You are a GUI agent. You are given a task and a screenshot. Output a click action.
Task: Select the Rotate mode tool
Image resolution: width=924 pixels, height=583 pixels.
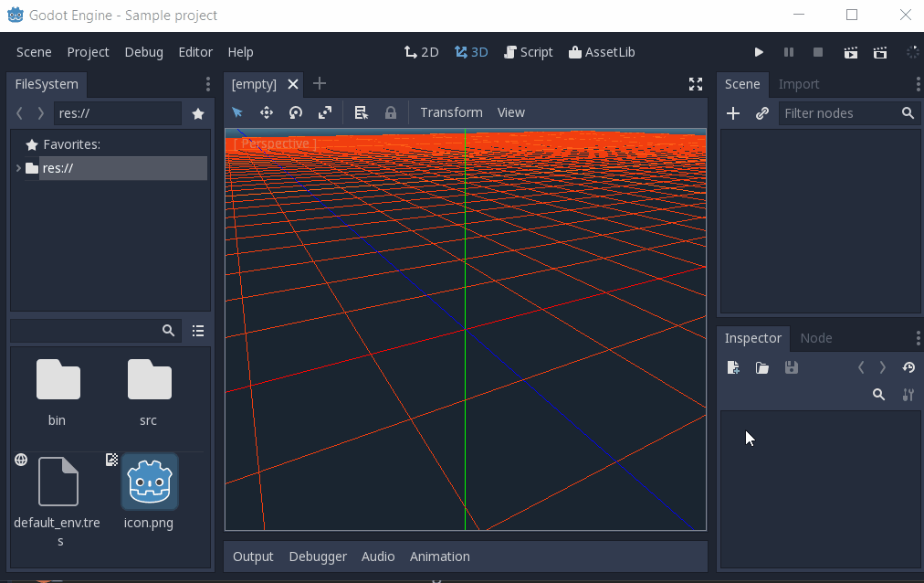click(296, 112)
